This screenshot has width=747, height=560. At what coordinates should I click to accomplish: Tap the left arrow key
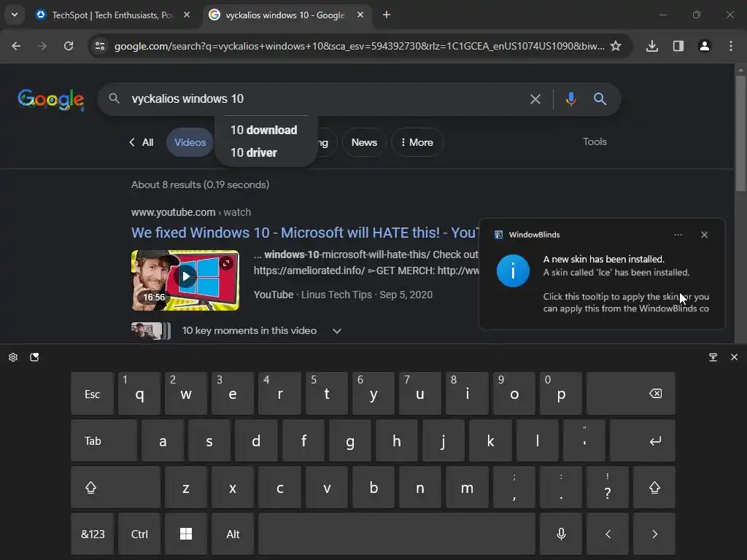(608, 534)
